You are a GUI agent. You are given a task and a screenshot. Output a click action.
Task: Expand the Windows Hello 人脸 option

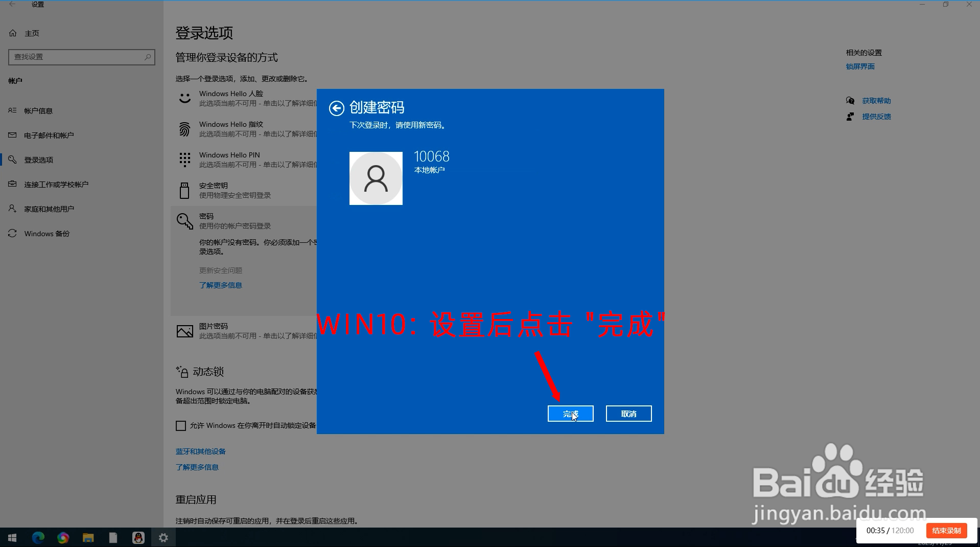pos(244,98)
